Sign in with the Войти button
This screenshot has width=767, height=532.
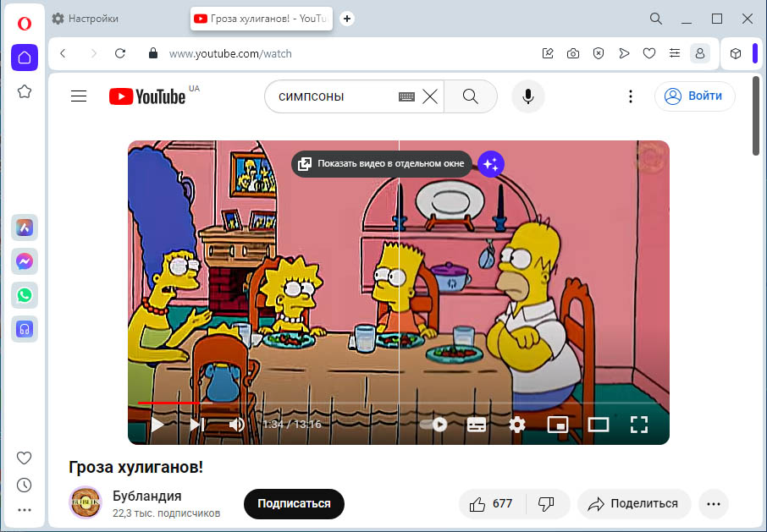(694, 96)
